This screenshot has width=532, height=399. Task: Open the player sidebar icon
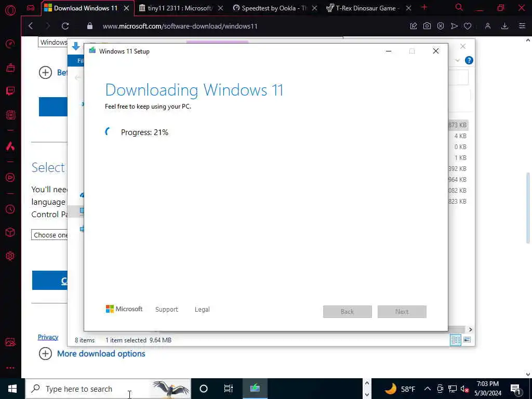[x=10, y=178]
